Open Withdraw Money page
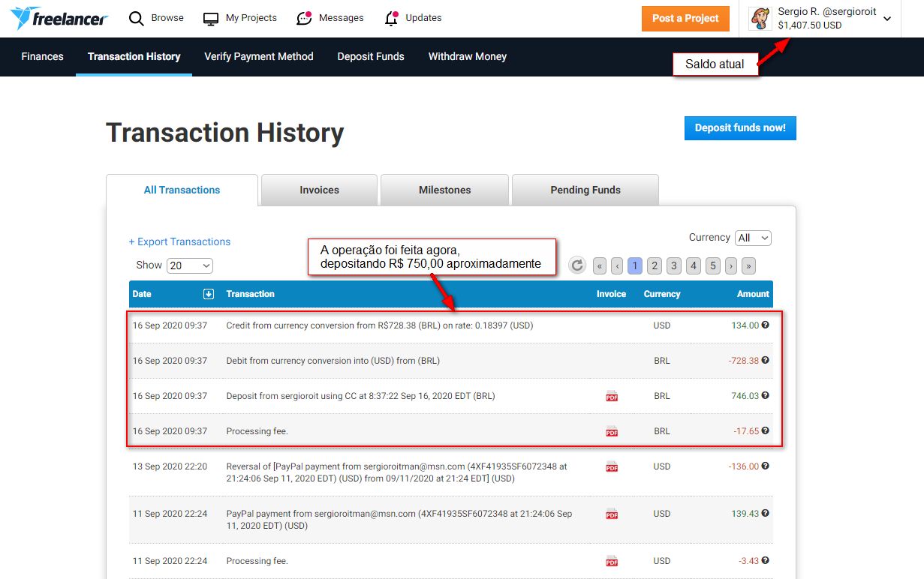This screenshot has height=579, width=924. pos(468,57)
